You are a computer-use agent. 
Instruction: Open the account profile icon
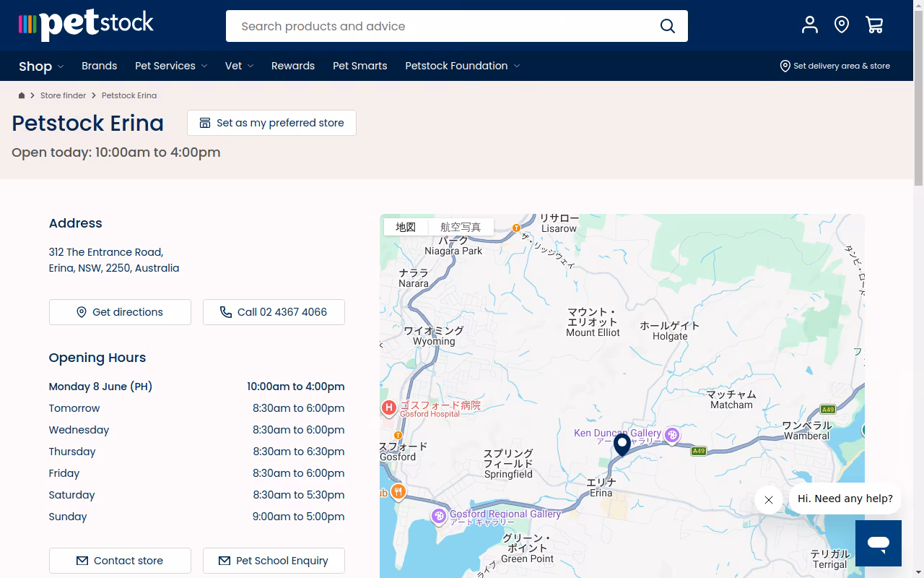(810, 25)
